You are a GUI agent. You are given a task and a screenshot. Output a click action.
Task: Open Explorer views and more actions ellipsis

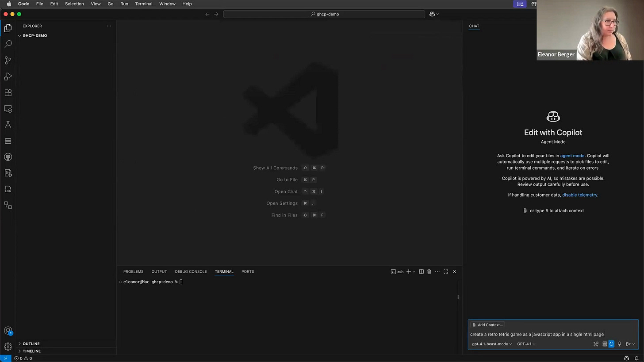(109, 26)
